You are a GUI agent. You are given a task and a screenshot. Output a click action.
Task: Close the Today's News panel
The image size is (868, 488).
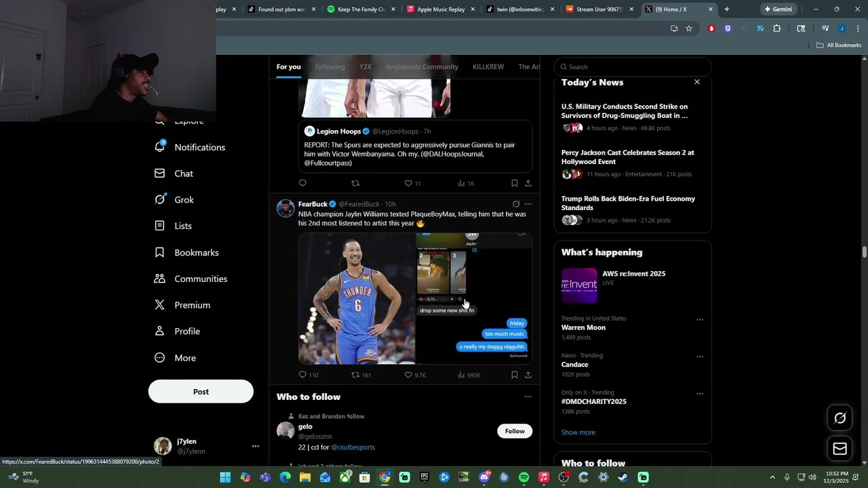[696, 82]
